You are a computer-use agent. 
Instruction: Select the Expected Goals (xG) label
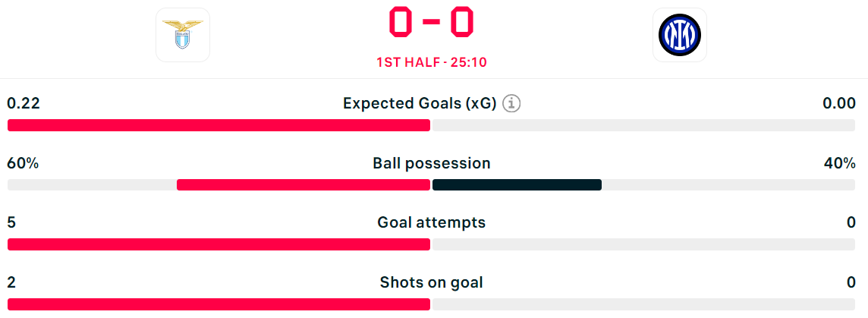click(420, 103)
